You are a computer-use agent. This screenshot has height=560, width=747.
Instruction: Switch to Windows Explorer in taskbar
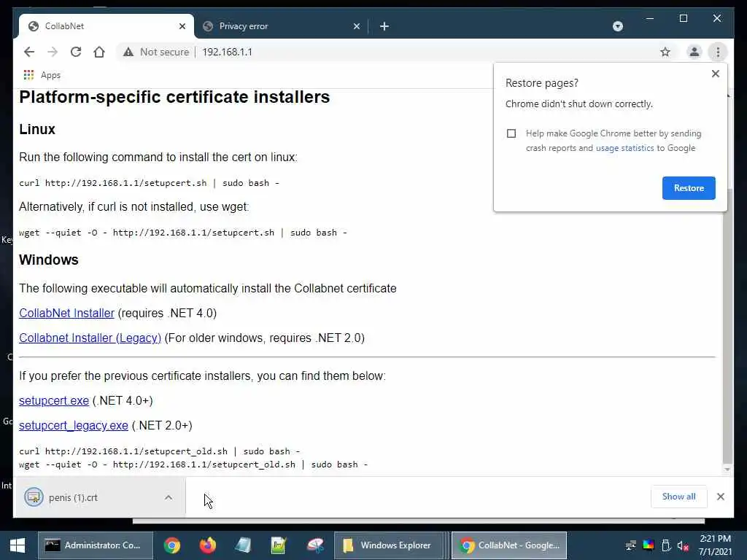tap(388, 545)
